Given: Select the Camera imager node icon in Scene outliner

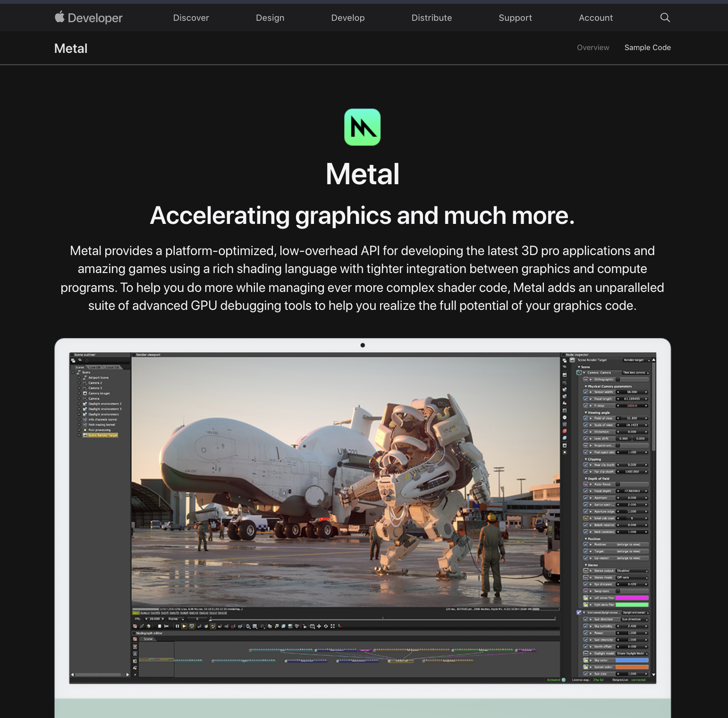Looking at the screenshot, I should 85,393.
